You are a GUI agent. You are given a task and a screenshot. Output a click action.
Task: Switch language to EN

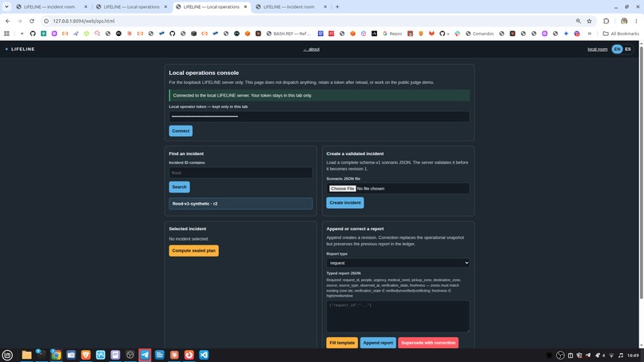[x=617, y=50]
